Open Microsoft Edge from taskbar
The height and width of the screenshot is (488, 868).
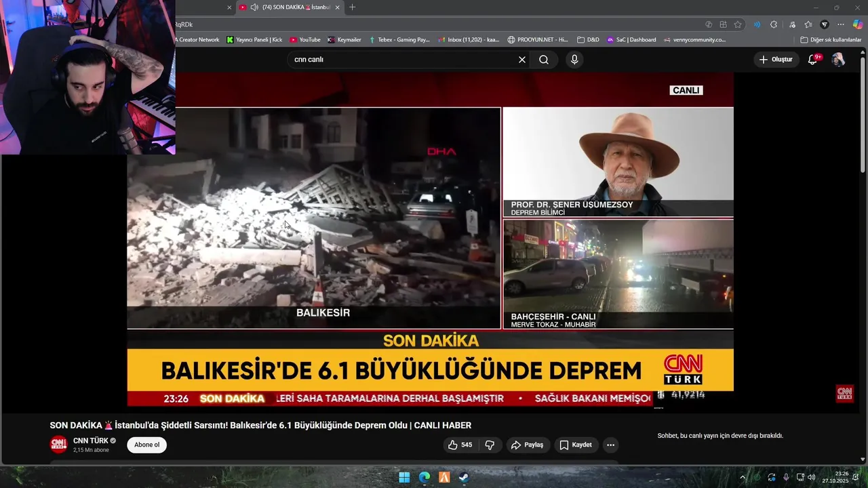425,477
